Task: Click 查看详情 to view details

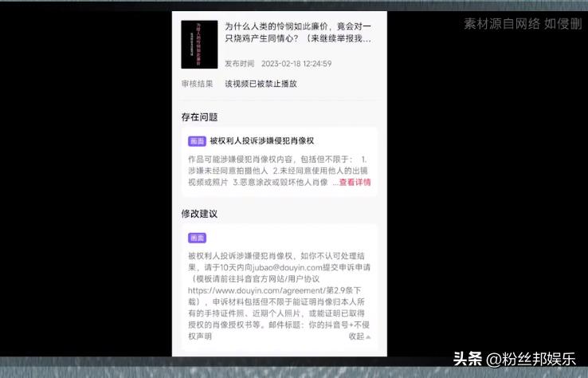Action: point(355,182)
